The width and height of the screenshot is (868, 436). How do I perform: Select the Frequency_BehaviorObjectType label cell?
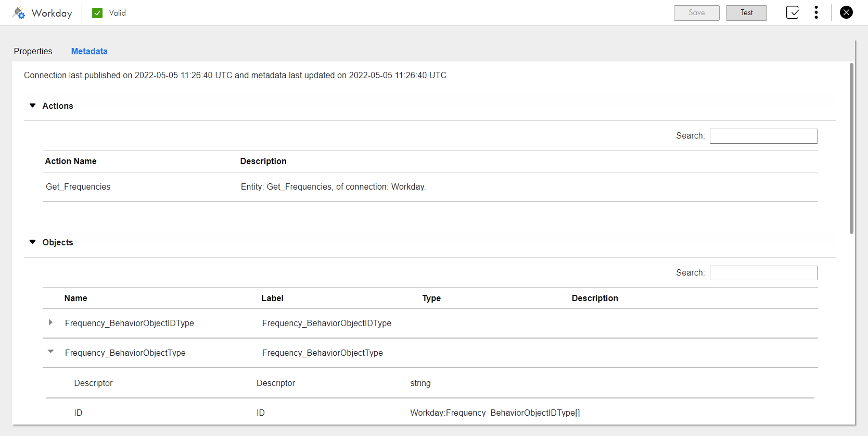point(323,353)
